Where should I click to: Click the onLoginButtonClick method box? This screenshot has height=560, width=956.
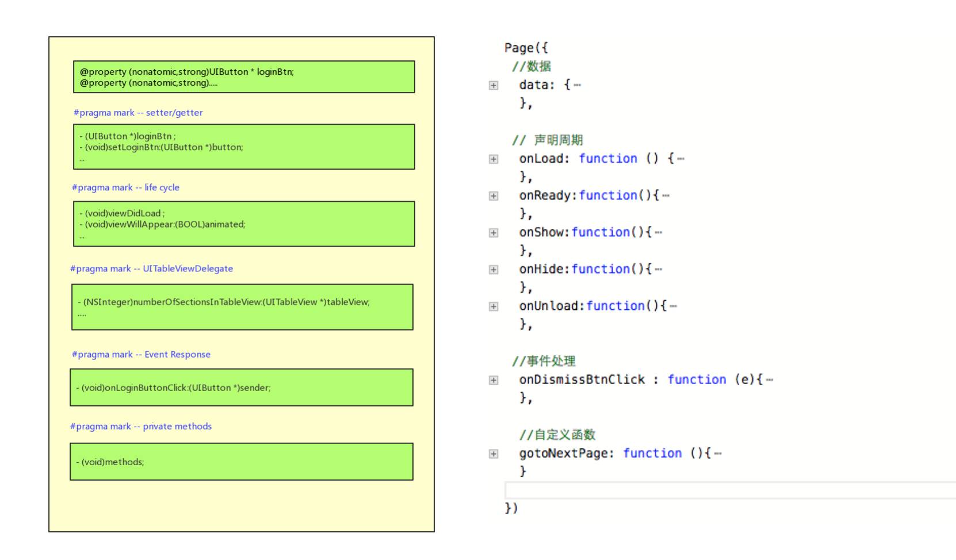(x=242, y=388)
